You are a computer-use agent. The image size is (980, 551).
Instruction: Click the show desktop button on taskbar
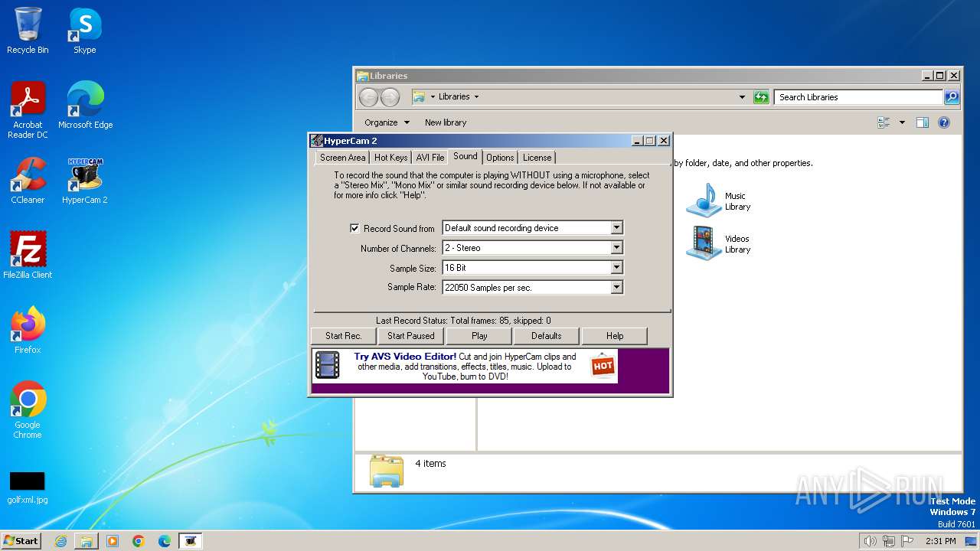point(972,541)
